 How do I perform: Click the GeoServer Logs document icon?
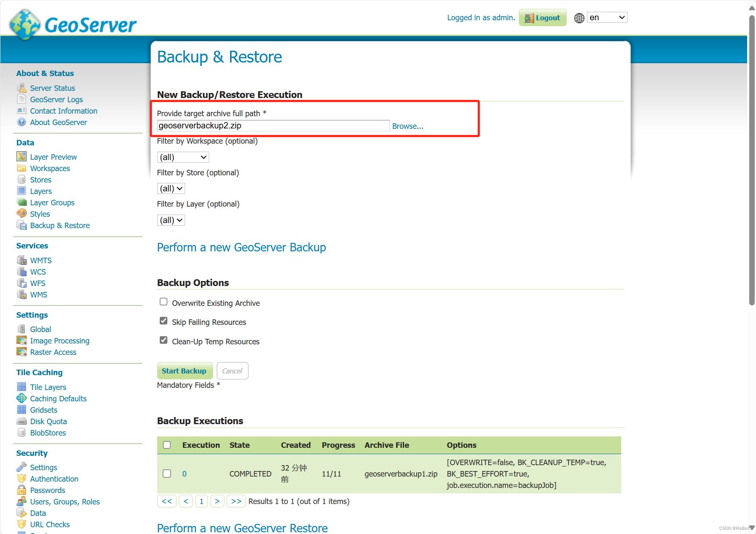coord(22,99)
